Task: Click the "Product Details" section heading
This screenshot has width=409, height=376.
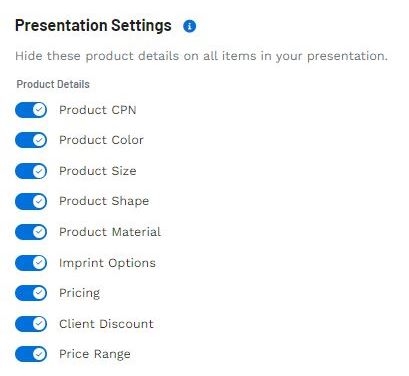Action: (x=53, y=84)
